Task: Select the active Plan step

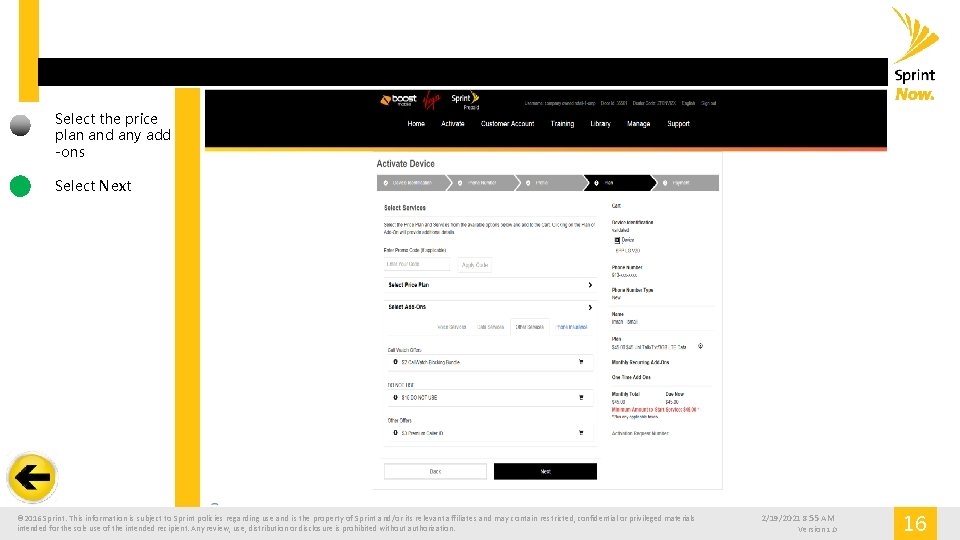Action: point(619,183)
